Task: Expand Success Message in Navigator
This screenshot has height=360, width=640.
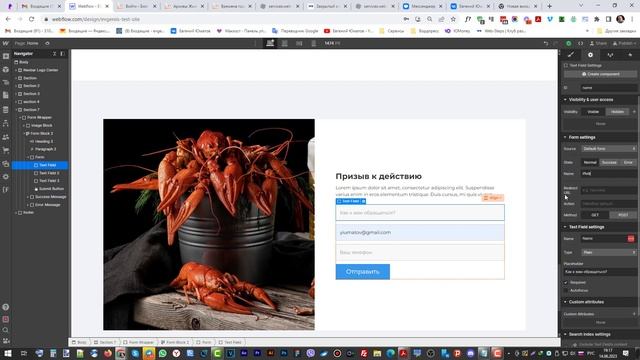Action: pyautogui.click(x=28, y=197)
